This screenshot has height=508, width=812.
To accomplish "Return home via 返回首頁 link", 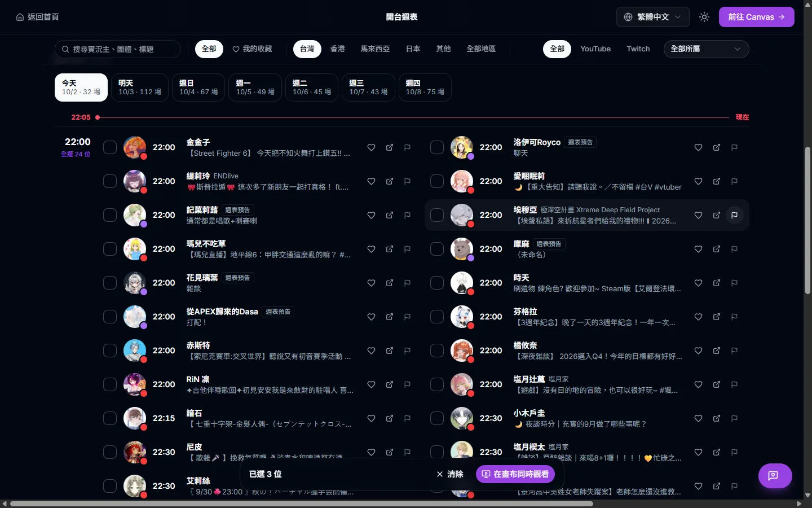I will click(37, 17).
